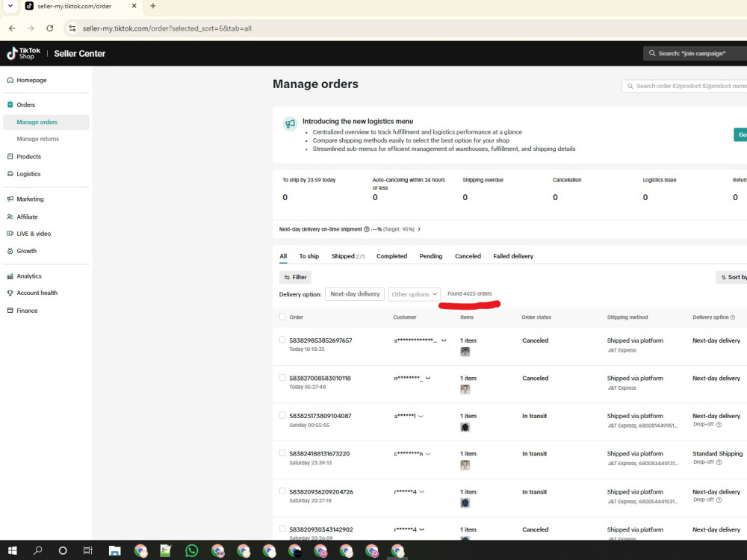Open site information icon in address bar
747x560 pixels.
point(72,28)
